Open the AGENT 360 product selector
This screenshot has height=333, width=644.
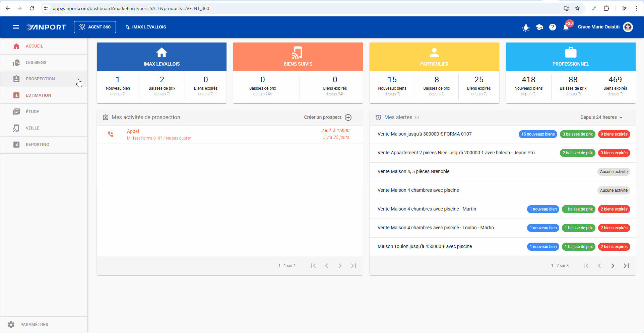[95, 27]
